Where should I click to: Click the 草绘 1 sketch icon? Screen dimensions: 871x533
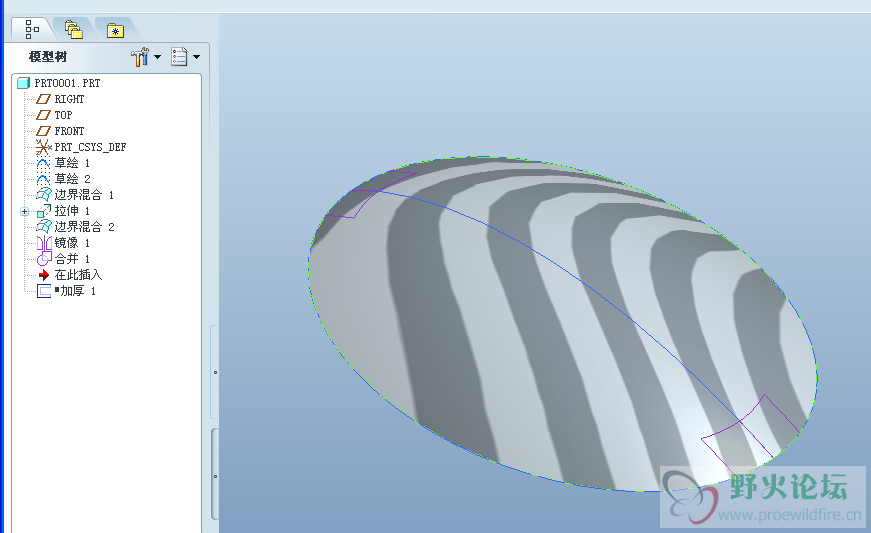coord(43,163)
